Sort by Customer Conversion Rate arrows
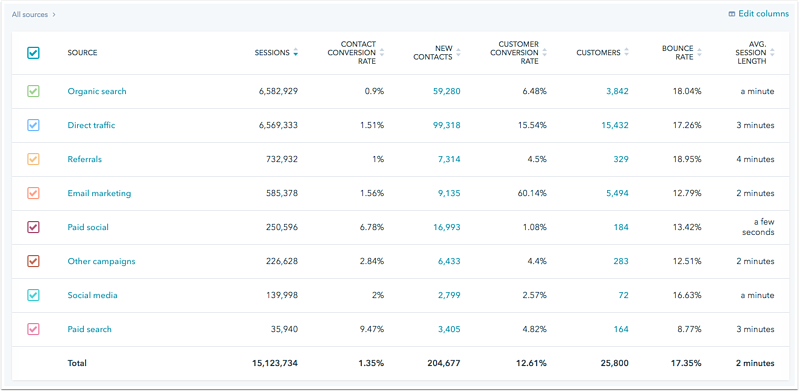This screenshot has height=391, width=799. pyautogui.click(x=544, y=53)
